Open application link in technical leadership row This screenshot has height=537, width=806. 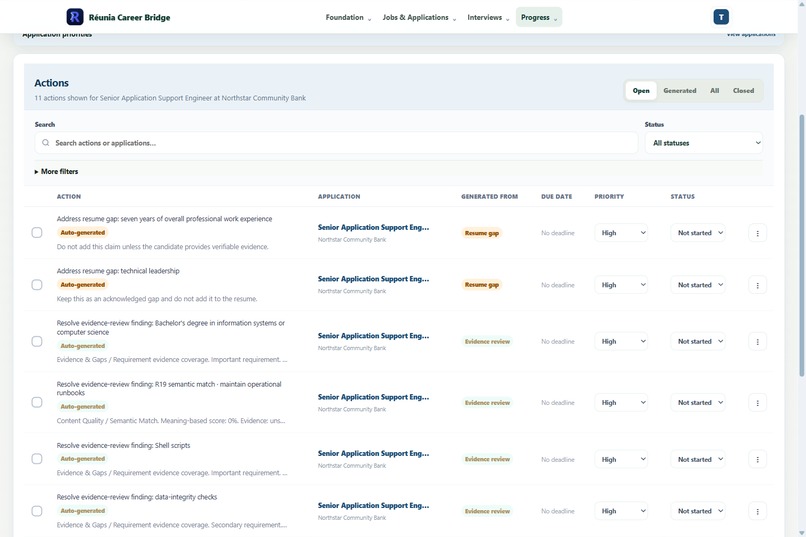pos(373,279)
